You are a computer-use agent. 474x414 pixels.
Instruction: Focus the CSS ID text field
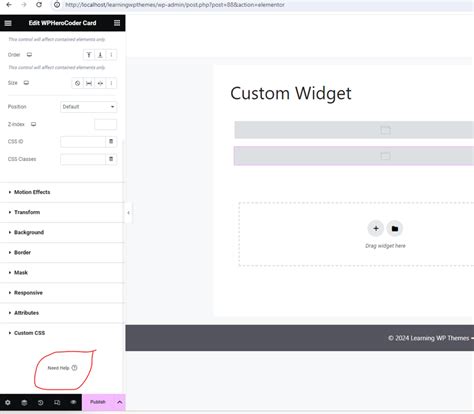pos(83,142)
